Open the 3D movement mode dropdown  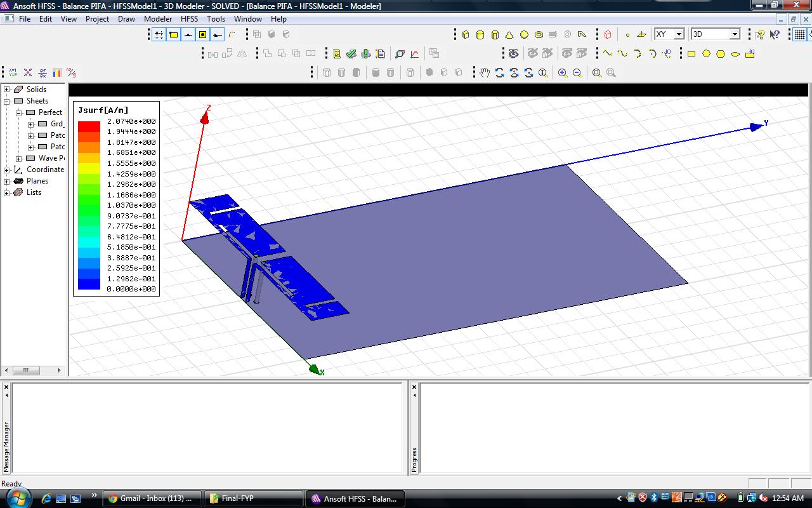735,34
